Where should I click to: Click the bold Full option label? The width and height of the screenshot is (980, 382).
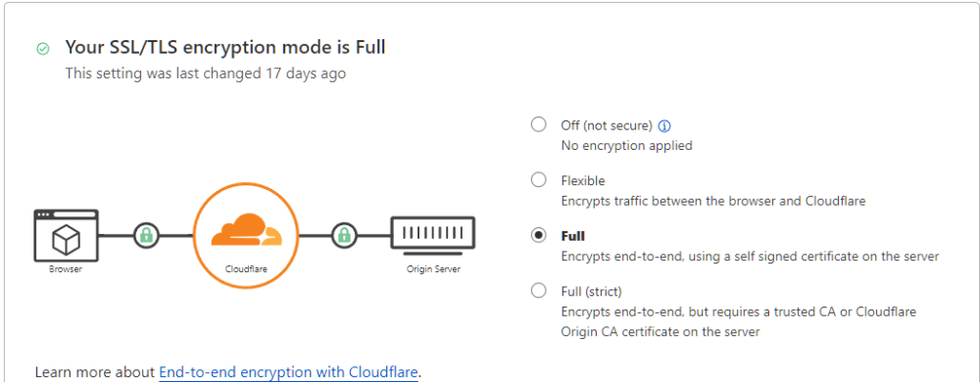click(x=573, y=236)
